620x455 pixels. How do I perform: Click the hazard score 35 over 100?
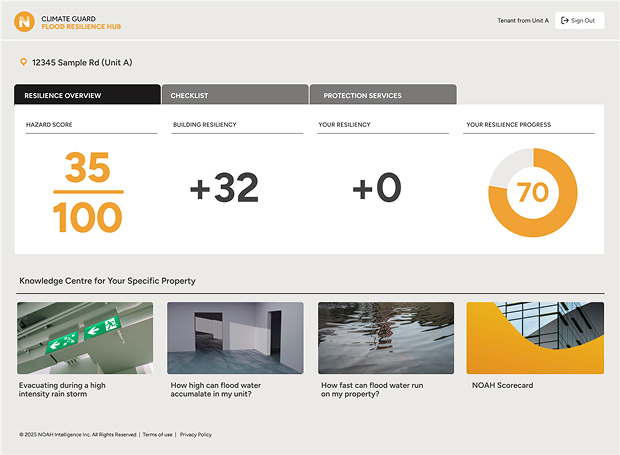point(88,192)
